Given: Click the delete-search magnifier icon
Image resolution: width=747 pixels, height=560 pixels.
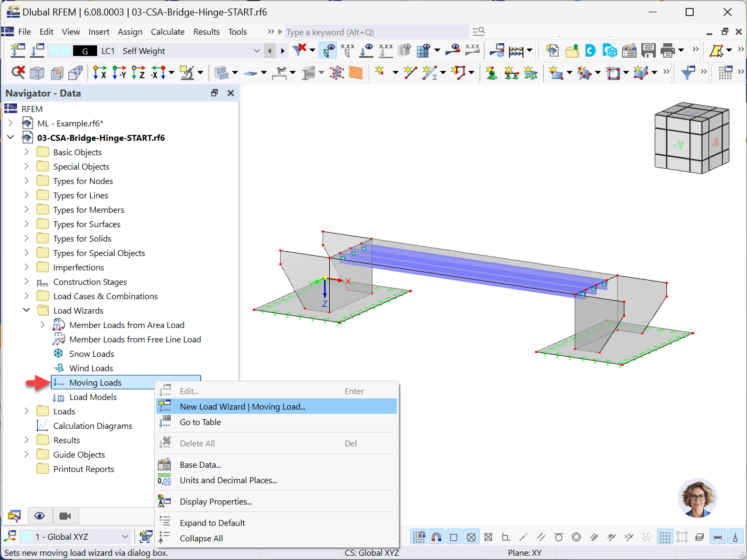Looking at the screenshot, I should [x=18, y=72].
